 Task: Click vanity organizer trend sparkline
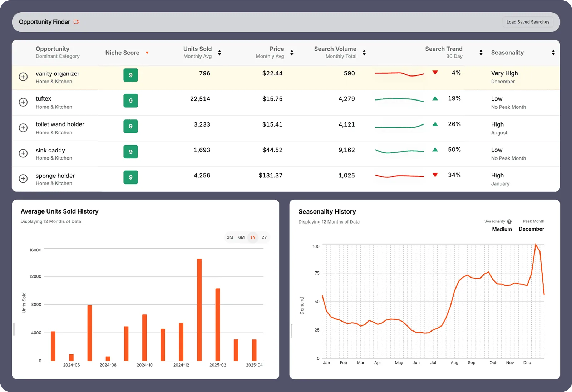[399, 74]
